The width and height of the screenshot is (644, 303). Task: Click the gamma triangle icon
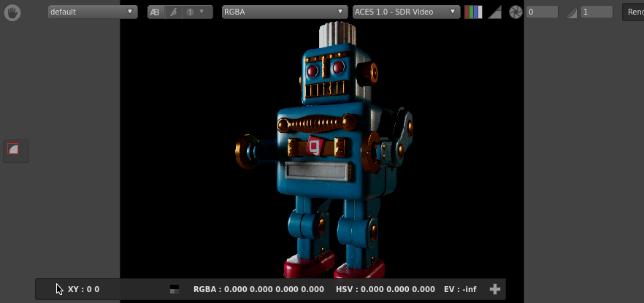coord(572,12)
